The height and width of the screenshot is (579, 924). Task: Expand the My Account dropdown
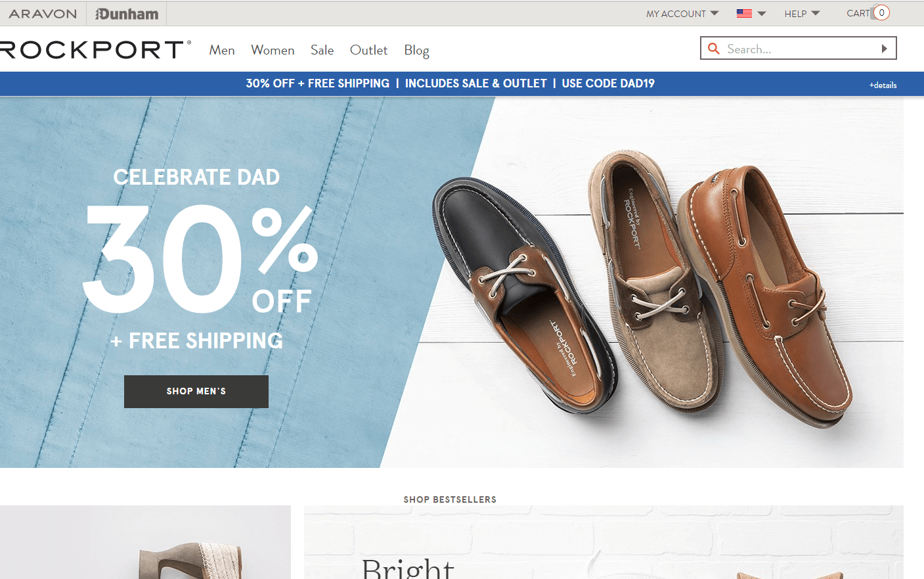[682, 13]
